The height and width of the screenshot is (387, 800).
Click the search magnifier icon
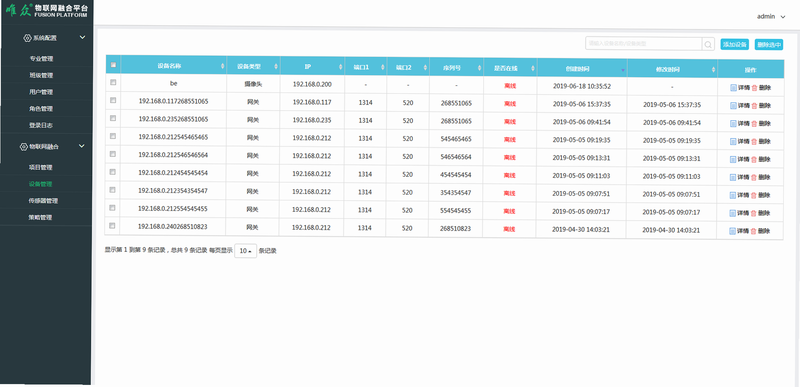click(708, 44)
